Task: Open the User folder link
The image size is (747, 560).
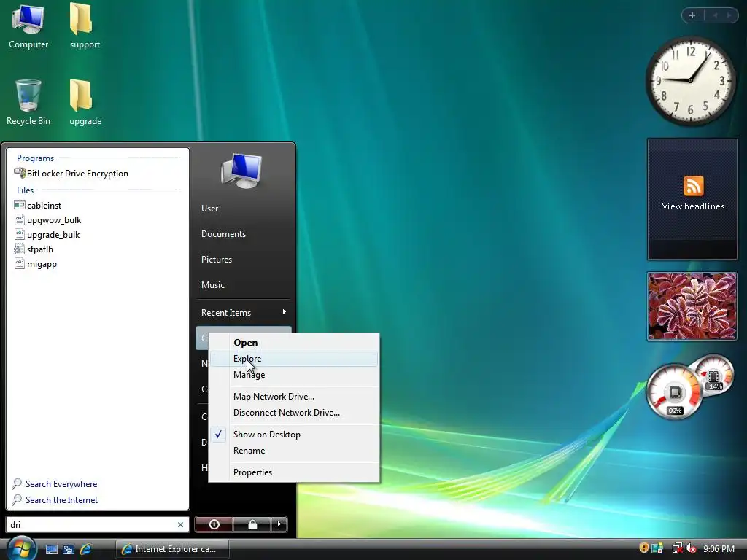Action: (209, 208)
